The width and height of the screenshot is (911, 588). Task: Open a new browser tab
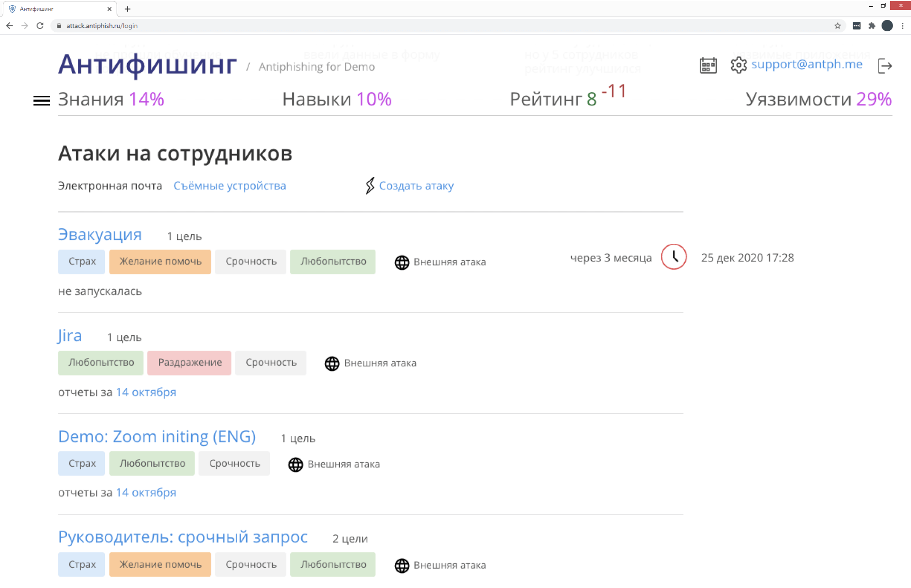tap(128, 9)
